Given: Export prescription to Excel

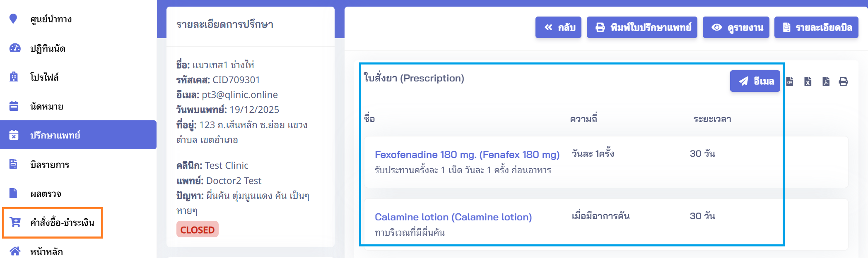Looking at the screenshot, I should point(808,81).
